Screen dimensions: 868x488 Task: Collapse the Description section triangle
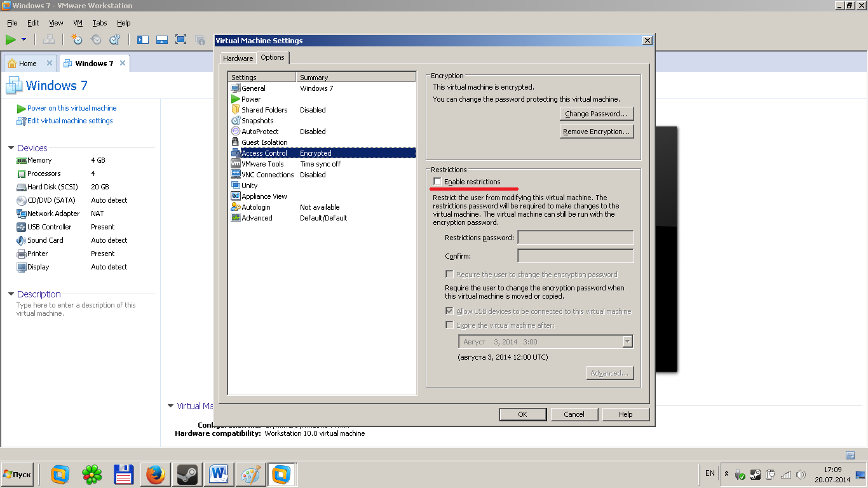(11, 294)
